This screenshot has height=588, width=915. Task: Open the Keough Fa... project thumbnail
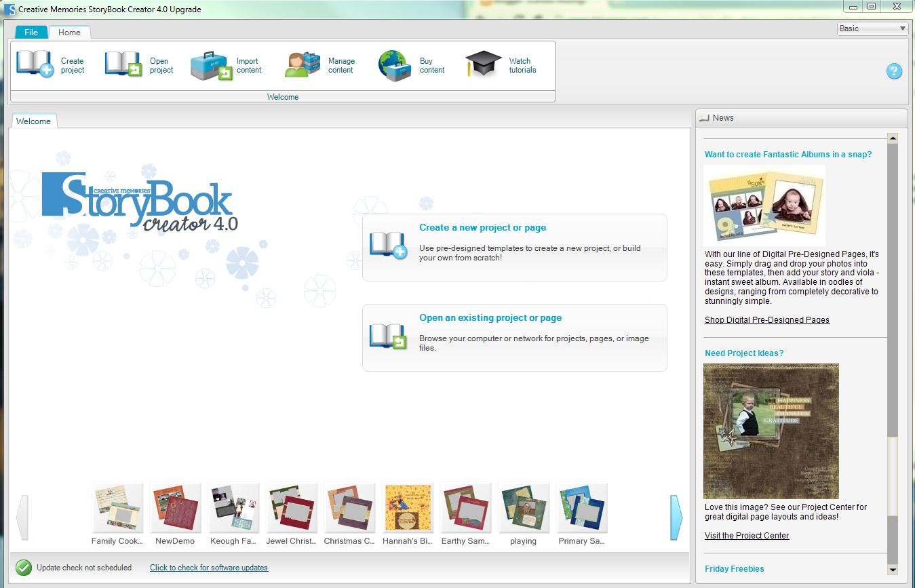coord(233,509)
